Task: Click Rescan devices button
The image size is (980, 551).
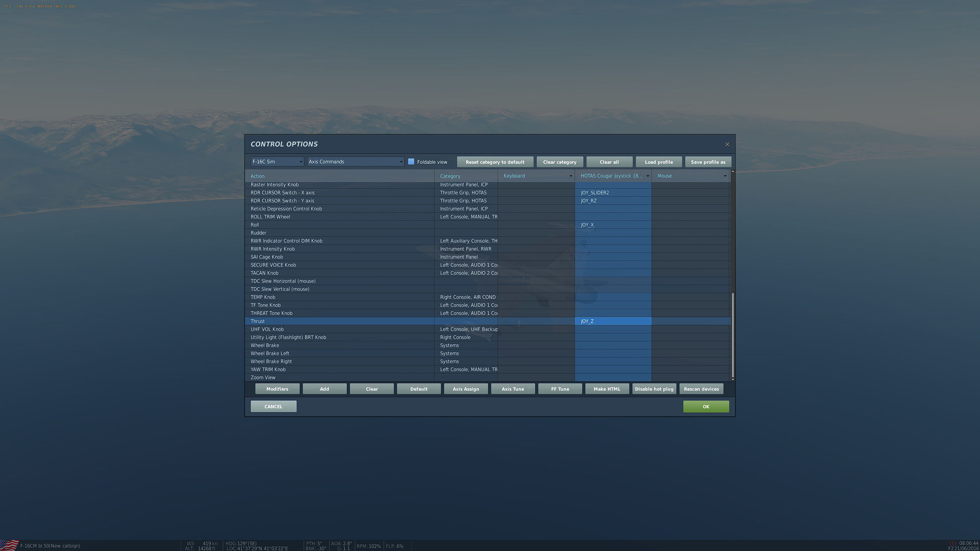Action: pyautogui.click(x=701, y=389)
